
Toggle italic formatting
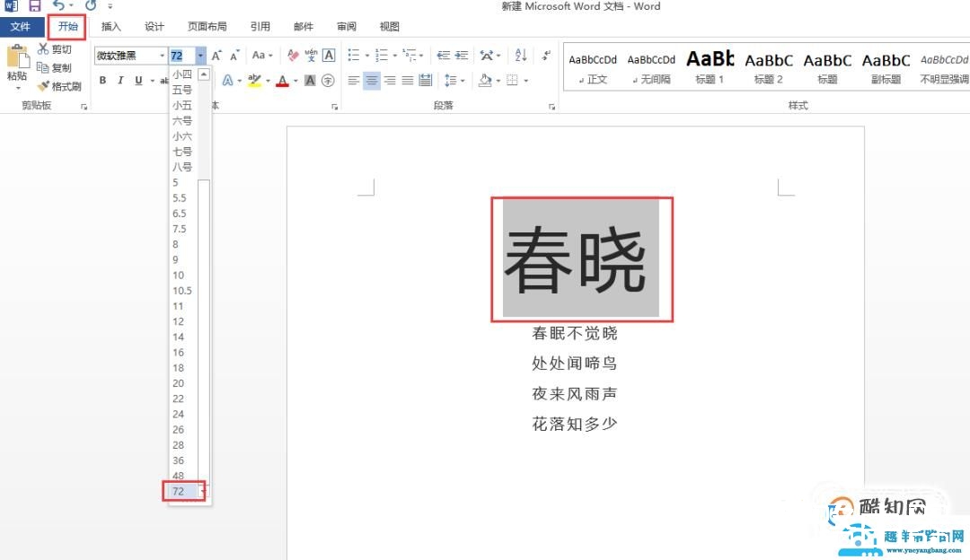pyautogui.click(x=119, y=80)
